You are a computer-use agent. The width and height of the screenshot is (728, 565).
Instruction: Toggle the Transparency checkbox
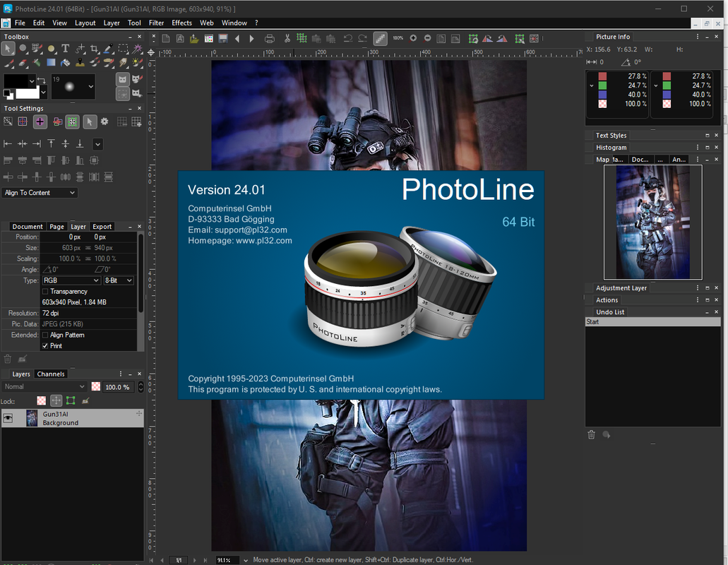click(45, 292)
